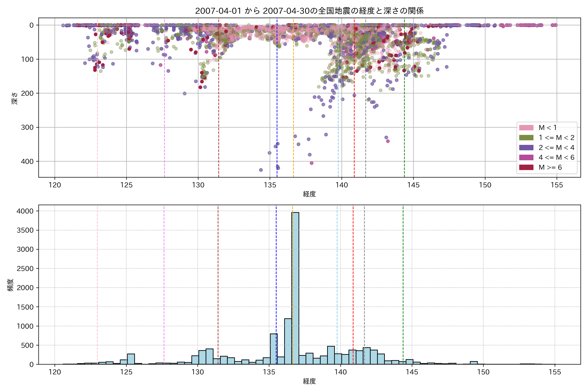Screen dimensions: 588x392
Task: Click the pink M < 1 legend swatch
Action: click(x=526, y=128)
